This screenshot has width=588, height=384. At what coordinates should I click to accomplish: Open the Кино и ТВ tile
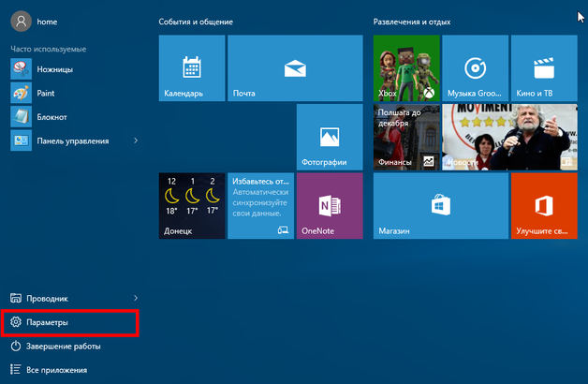pyautogui.click(x=543, y=68)
